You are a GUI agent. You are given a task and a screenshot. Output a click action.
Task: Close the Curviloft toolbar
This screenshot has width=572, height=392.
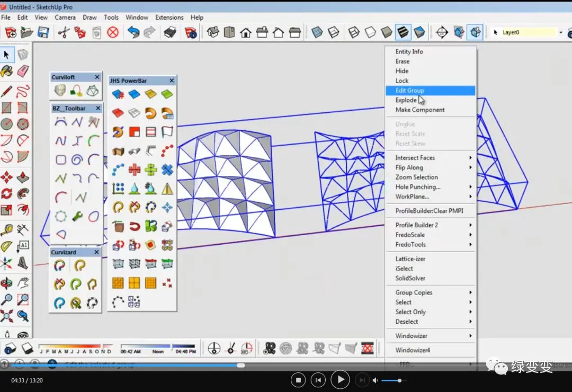[97, 77]
